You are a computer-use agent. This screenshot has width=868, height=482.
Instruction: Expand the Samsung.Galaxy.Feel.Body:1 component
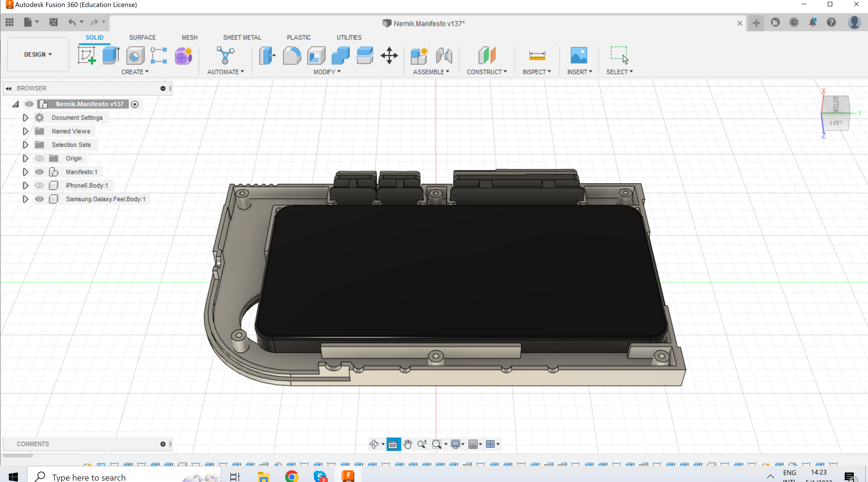(x=25, y=199)
